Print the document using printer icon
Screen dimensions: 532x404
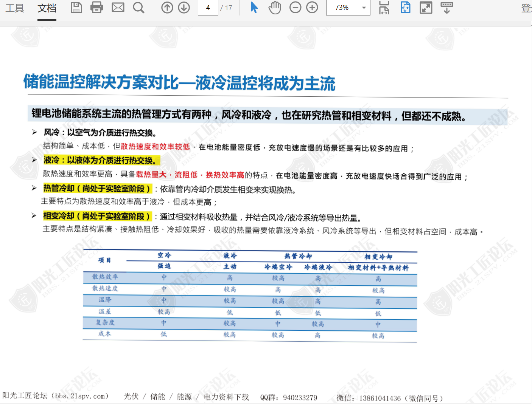pos(96,8)
